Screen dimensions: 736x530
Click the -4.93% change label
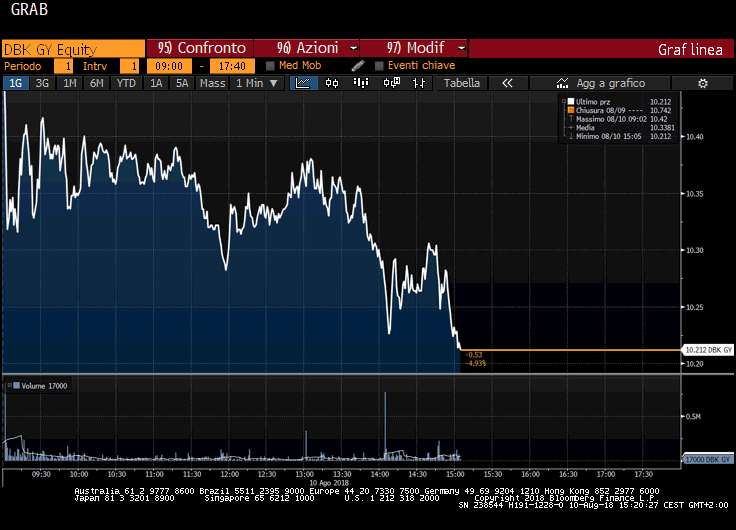(x=475, y=363)
